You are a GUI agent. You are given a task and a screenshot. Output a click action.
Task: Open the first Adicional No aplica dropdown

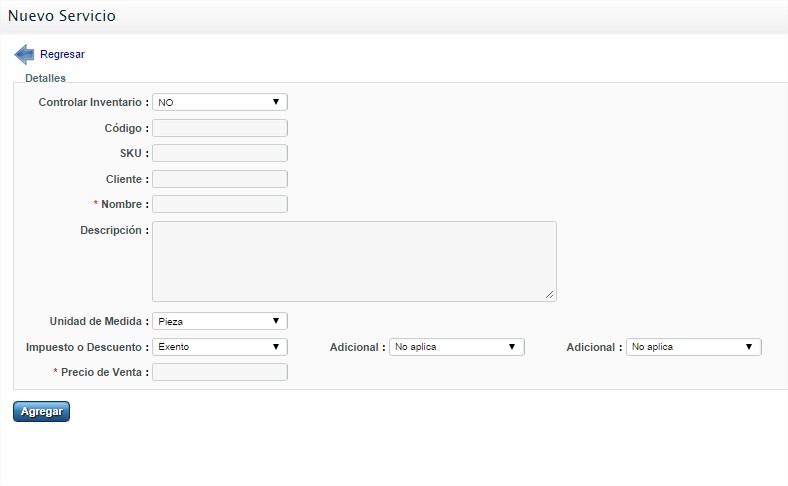point(457,347)
